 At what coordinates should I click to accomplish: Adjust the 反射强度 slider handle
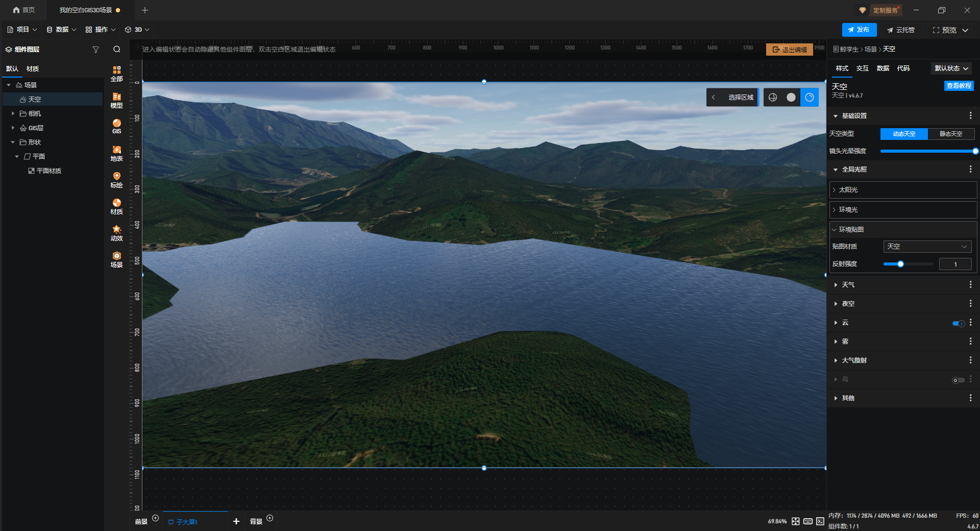click(900, 264)
